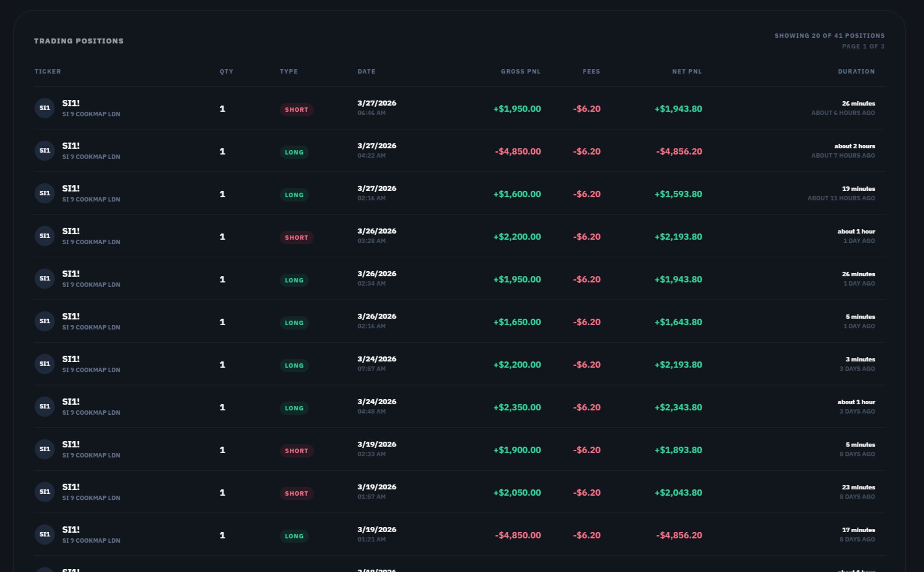Select the date cell 3/24/2026 04:48 AM
The image size is (924, 572).
pos(377,406)
